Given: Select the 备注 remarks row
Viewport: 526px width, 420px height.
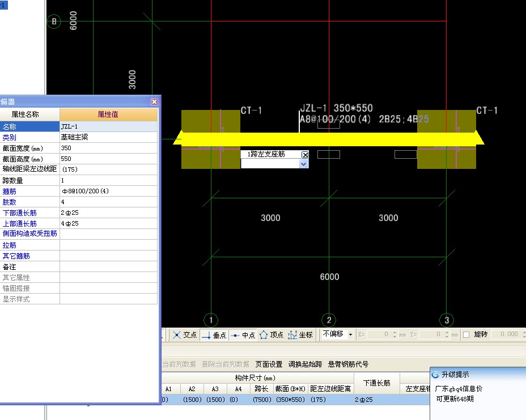Looking at the screenshot, I should tap(78, 266).
